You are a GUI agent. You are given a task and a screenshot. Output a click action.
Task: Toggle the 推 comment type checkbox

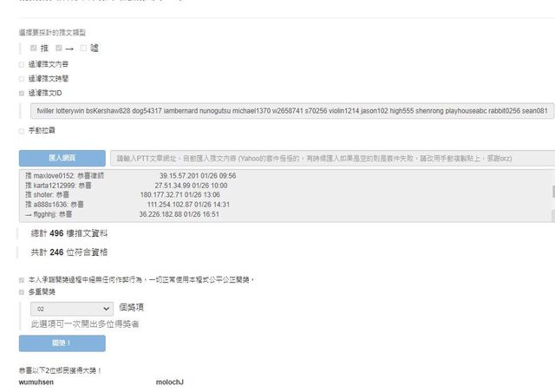point(34,49)
